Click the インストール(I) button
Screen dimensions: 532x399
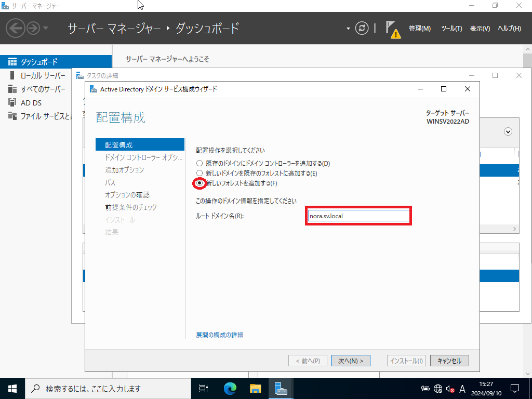(x=406, y=361)
